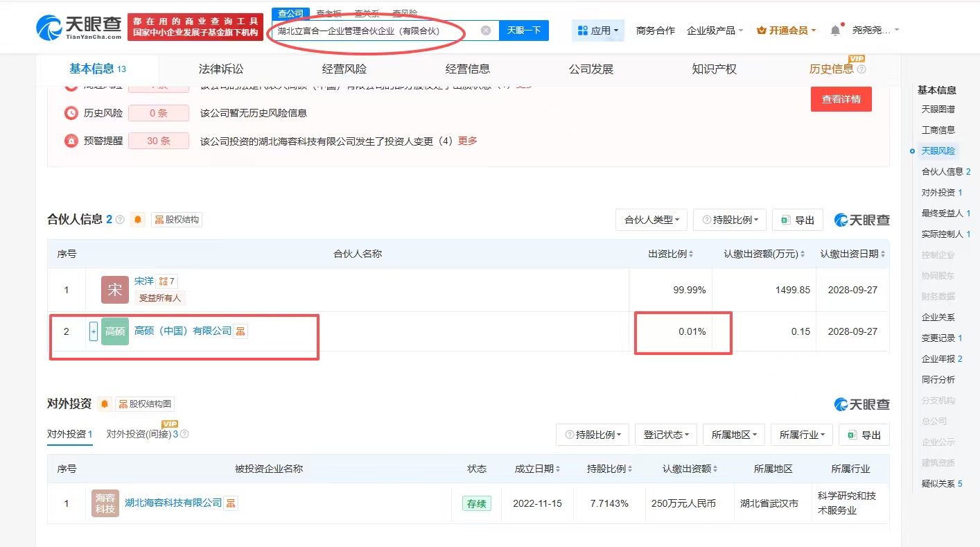
Task: Jump to 最终受益人 in side nav
Action: click(x=946, y=214)
